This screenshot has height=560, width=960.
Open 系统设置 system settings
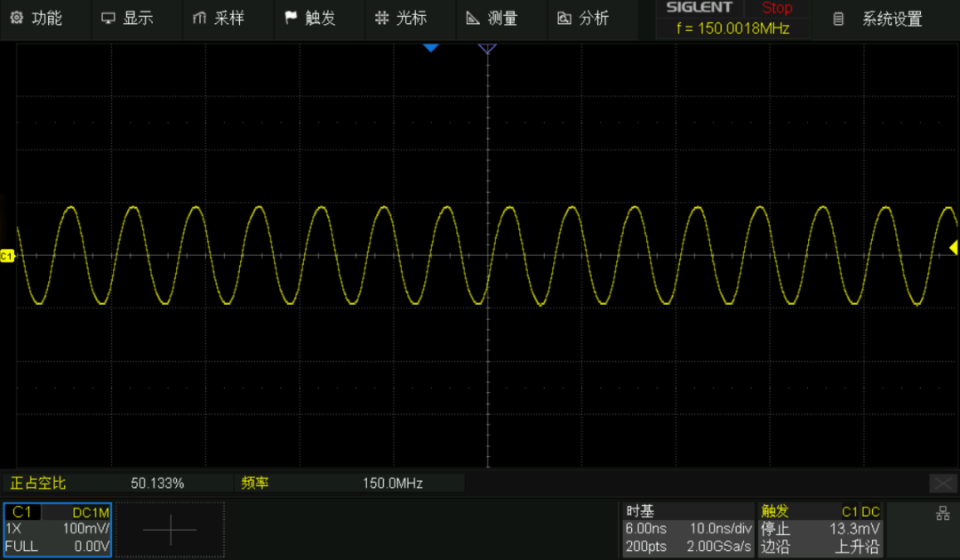[x=878, y=19]
